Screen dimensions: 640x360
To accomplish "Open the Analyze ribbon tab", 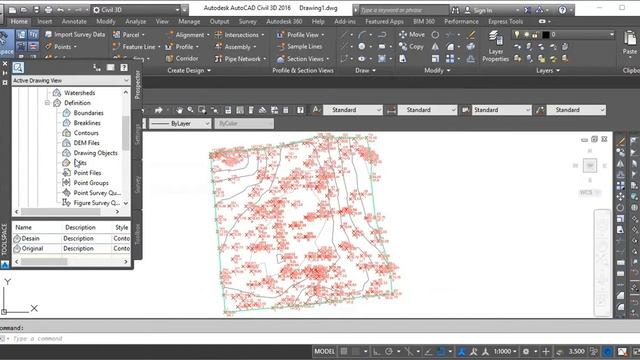I will 135,21.
